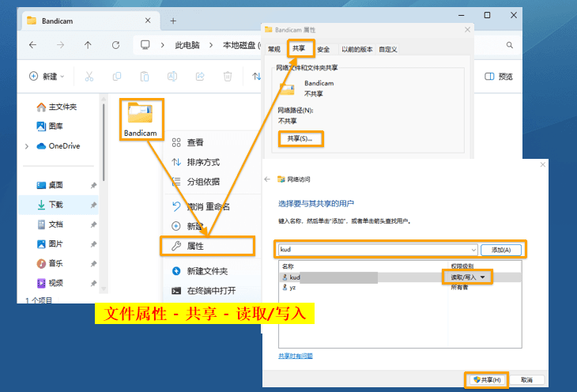Open 视频 in the sidebar

[50, 283]
